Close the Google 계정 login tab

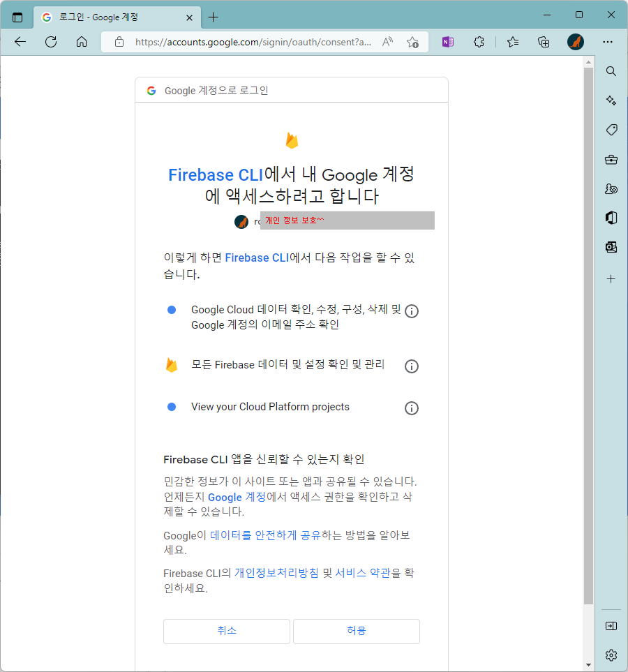pos(190,17)
